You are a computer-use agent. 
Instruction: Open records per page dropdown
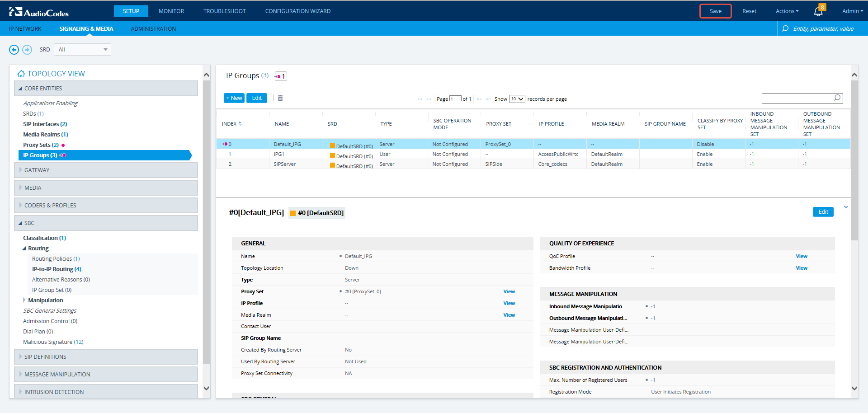[517, 99]
